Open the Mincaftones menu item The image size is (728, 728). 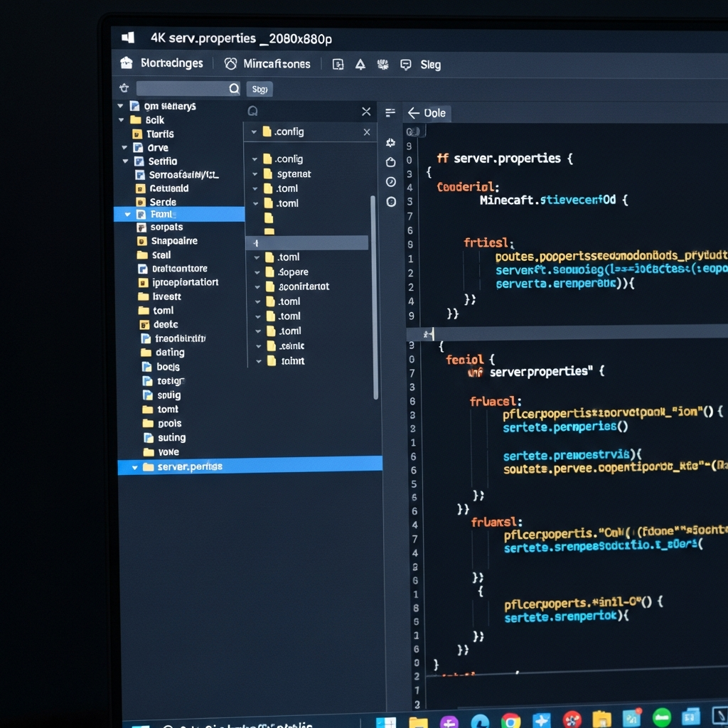277,64
